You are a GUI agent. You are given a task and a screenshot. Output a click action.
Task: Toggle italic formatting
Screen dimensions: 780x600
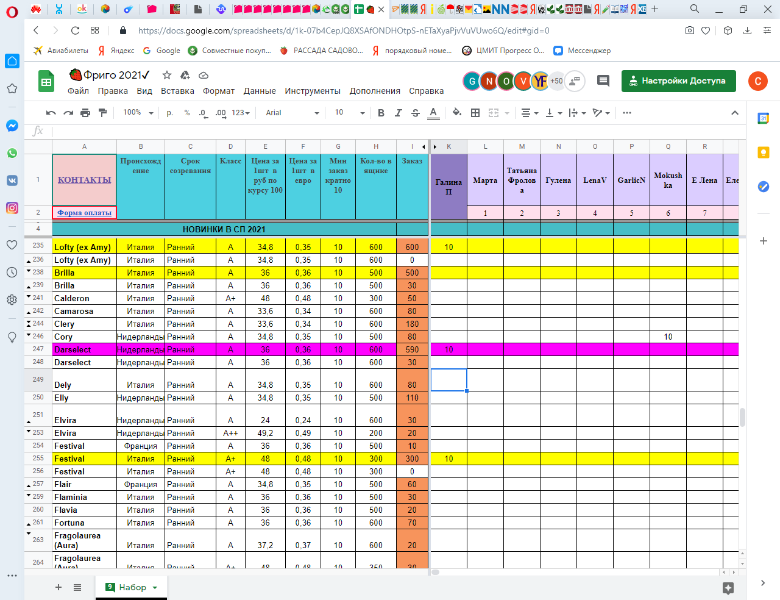[x=396, y=113]
